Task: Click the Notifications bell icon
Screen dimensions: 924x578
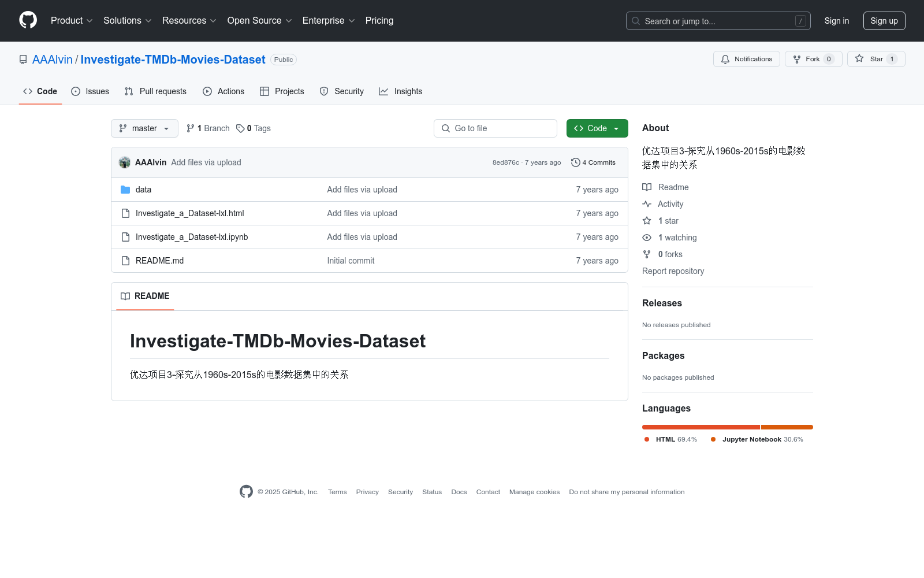Action: [x=725, y=59]
